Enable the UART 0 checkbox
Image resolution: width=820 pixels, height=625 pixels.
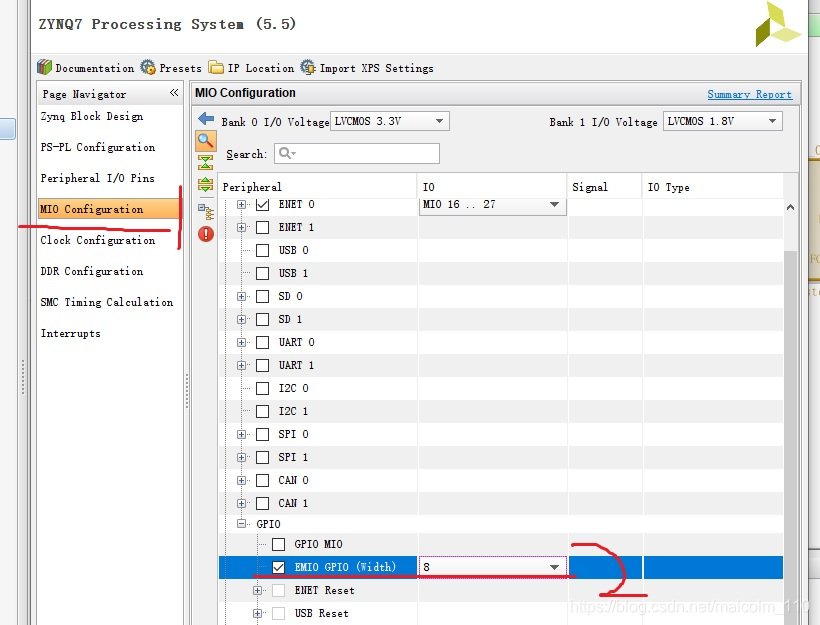pos(263,342)
